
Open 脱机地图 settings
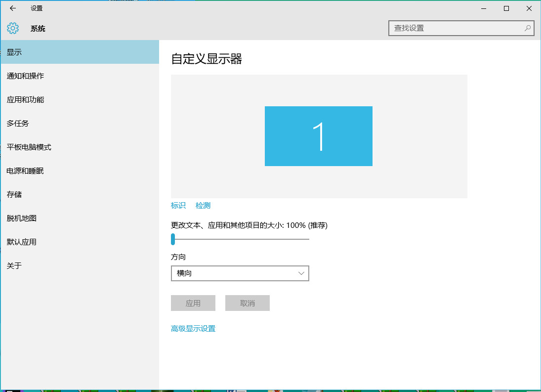80,218
